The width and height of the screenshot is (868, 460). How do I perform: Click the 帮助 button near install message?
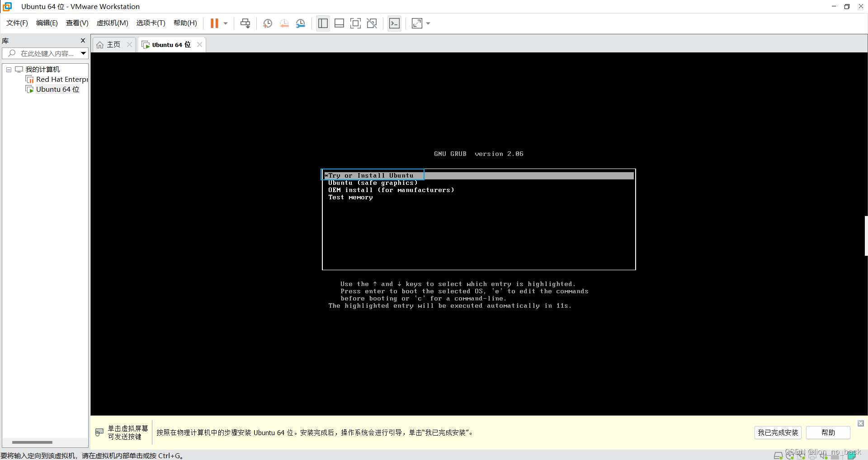click(x=828, y=432)
